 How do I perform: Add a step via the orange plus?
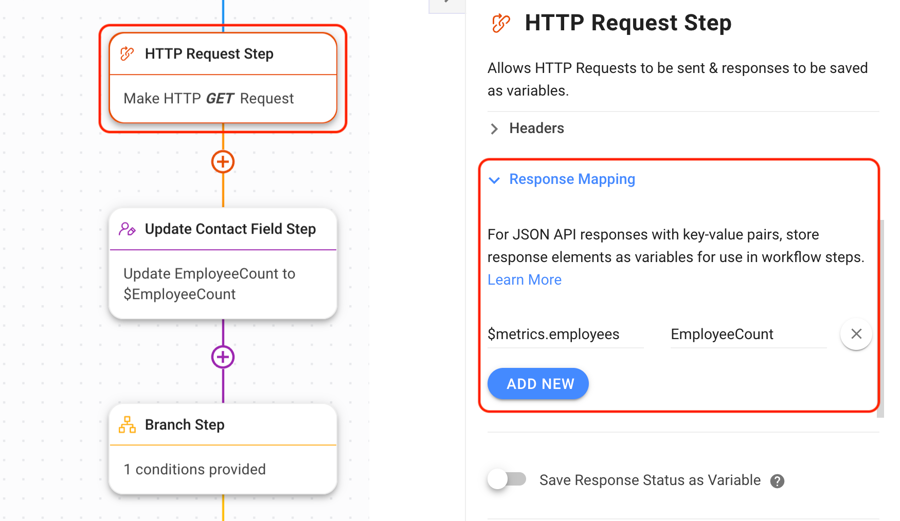click(223, 162)
